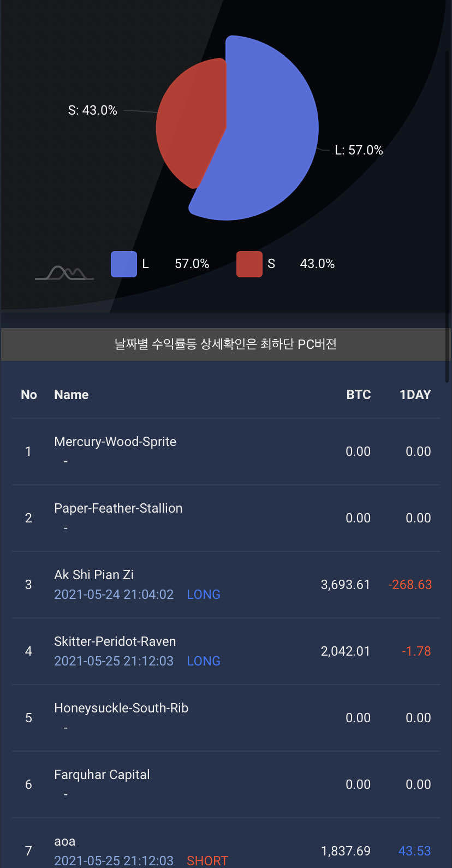452x868 pixels.
Task: Click the blue Long pie slice
Action: tap(267, 142)
